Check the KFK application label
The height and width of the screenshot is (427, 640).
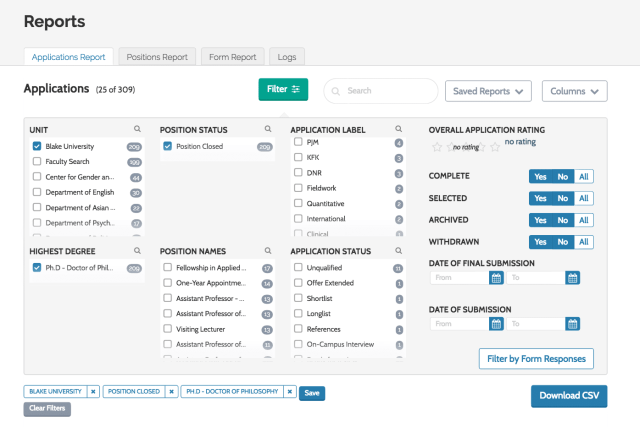[x=298, y=157]
